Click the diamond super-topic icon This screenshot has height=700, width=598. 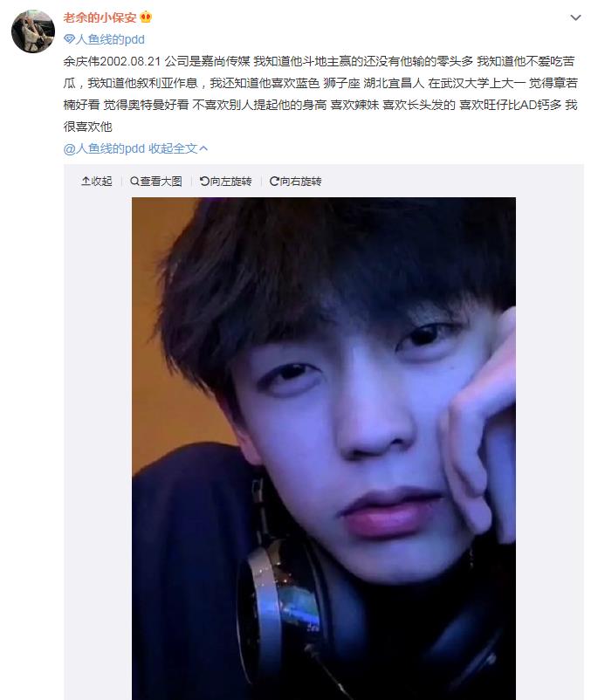(x=69, y=39)
